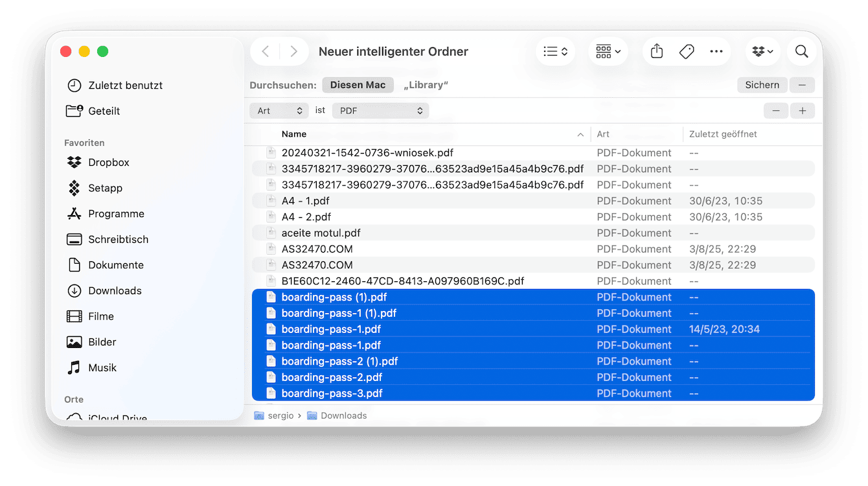868x486 pixels.
Task: Open Dropbox in the sidebar
Action: [109, 163]
